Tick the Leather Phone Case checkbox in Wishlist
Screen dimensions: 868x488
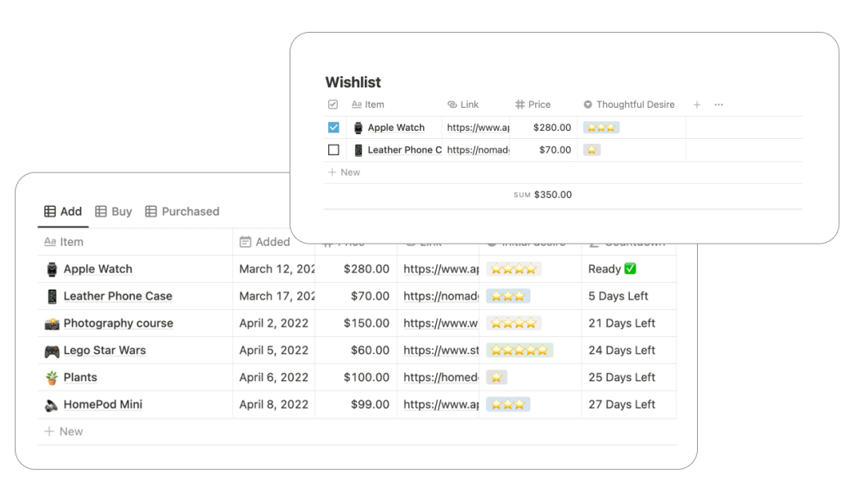point(333,150)
